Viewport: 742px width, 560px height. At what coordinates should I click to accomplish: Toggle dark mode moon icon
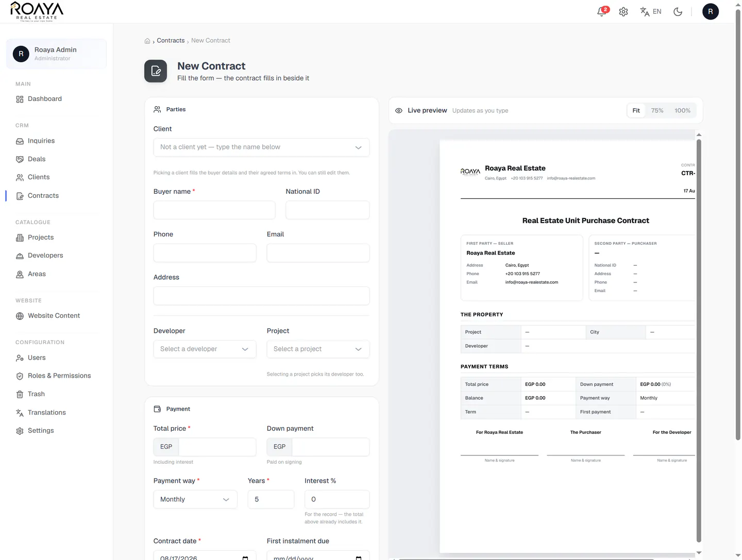(x=678, y=11)
